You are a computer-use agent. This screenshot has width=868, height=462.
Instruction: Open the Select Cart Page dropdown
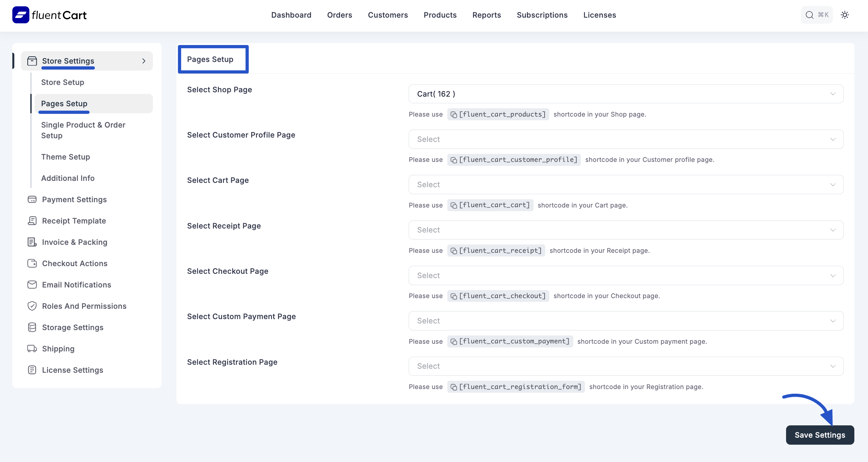(x=626, y=184)
